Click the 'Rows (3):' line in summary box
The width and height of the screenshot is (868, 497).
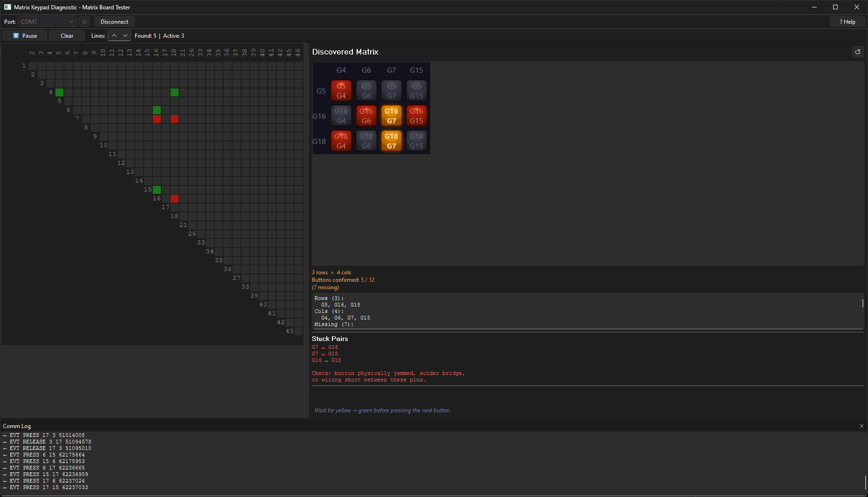[329, 298]
